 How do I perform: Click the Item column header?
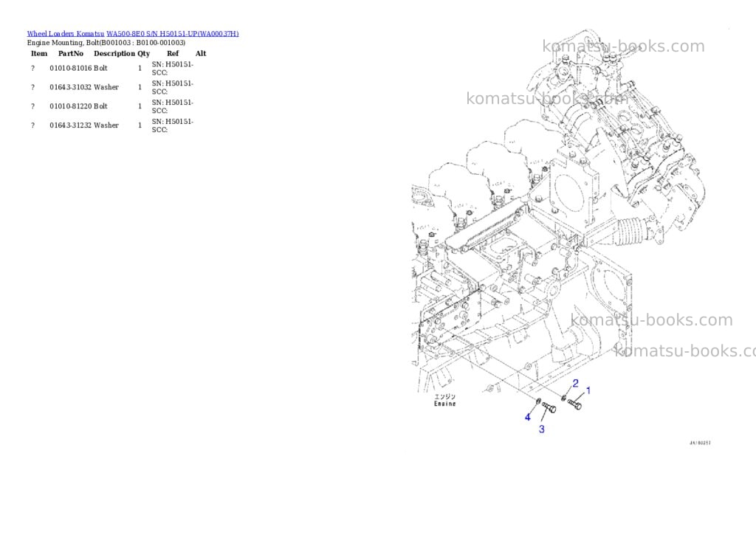tap(39, 53)
